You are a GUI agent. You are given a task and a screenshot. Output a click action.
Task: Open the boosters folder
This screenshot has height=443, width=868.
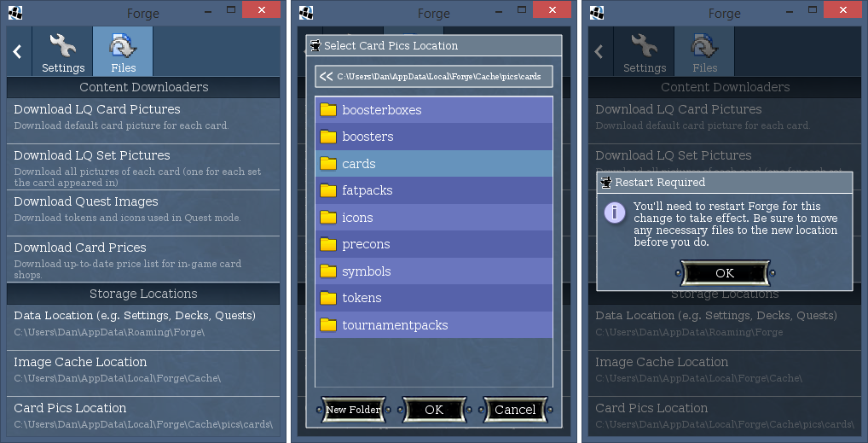(367, 137)
